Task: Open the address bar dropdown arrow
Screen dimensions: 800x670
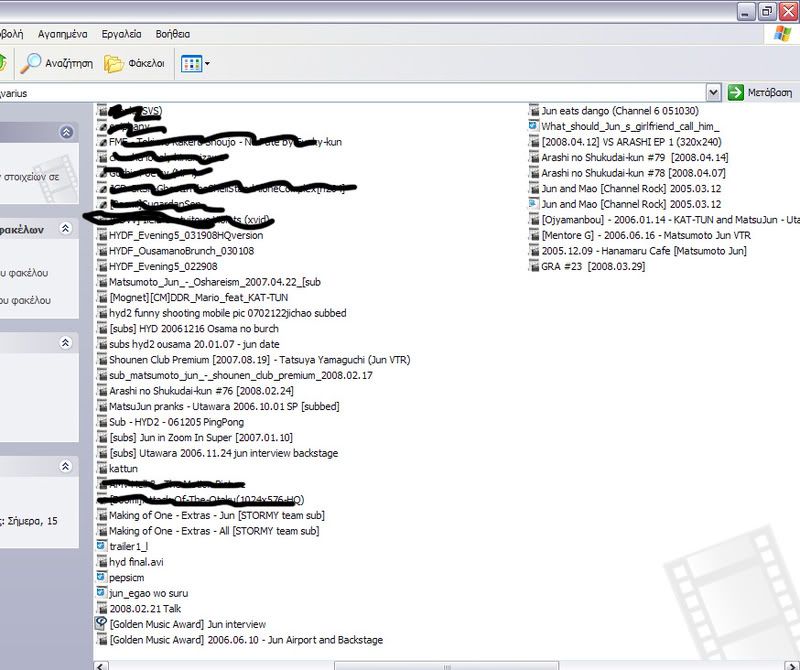Action: (714, 91)
